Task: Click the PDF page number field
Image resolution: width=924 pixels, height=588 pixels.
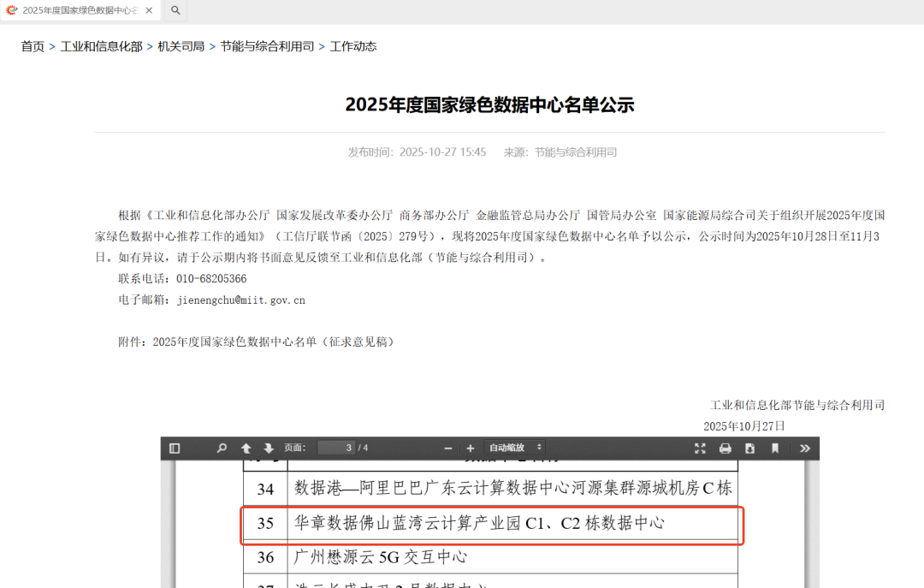Action: pos(336,448)
